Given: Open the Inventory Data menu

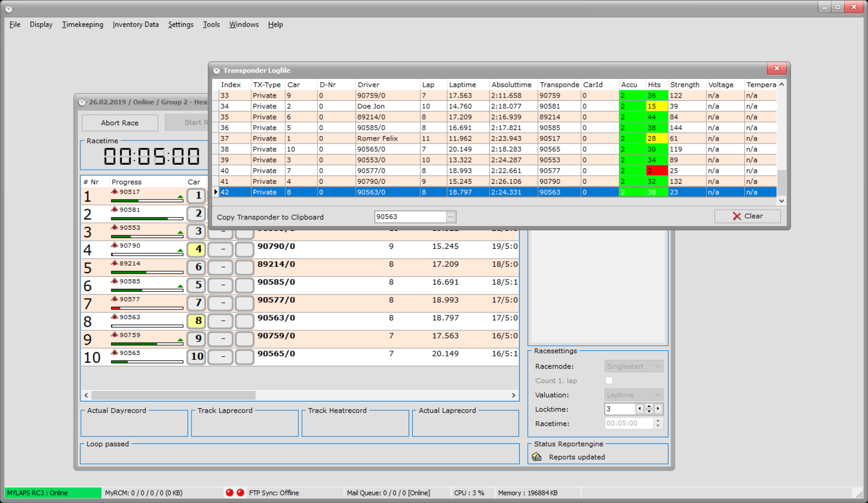Looking at the screenshot, I should 136,24.
